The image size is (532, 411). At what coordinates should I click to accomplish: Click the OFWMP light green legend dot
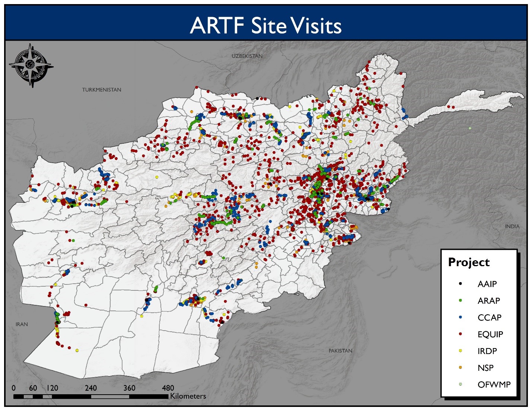pos(461,384)
